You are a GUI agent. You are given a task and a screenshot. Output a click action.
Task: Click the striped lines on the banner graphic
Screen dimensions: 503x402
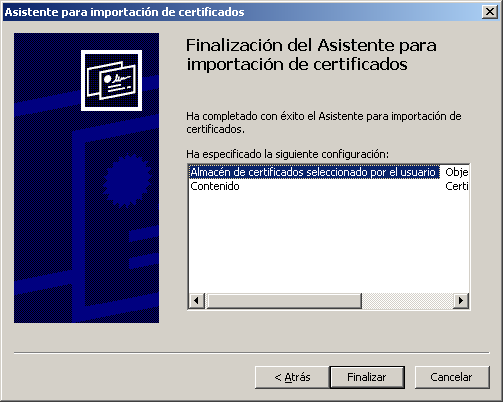pos(144,247)
